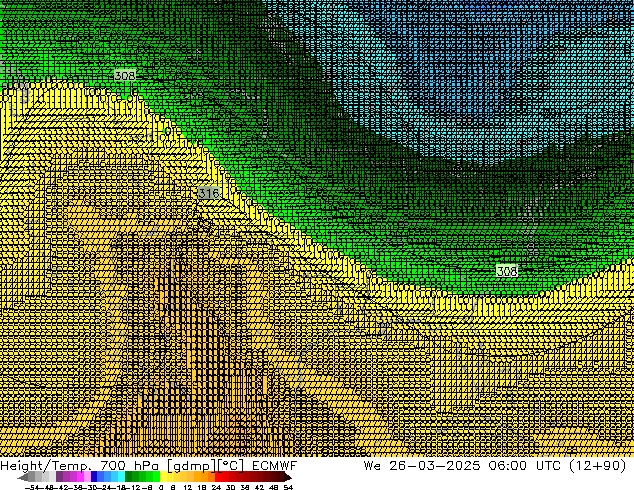The width and height of the screenshot is (634, 490).
Task: Click the '(12+90)' forecast hour text
Action: coord(598,465)
